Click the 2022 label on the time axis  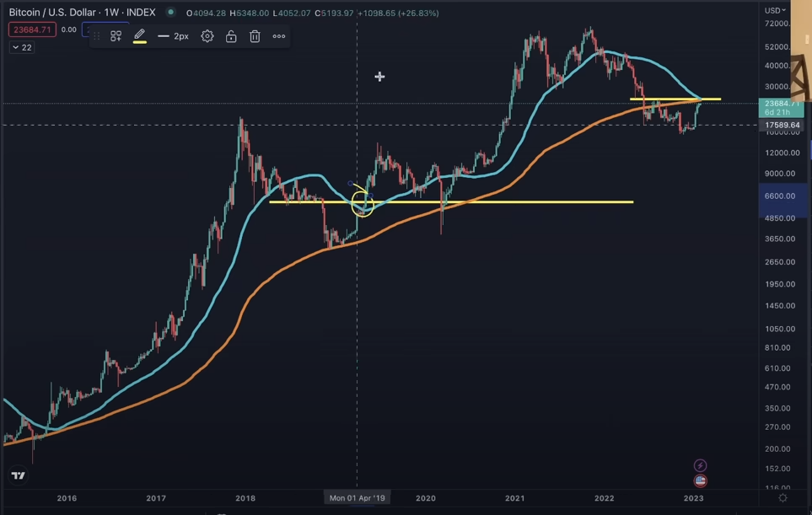coord(605,498)
